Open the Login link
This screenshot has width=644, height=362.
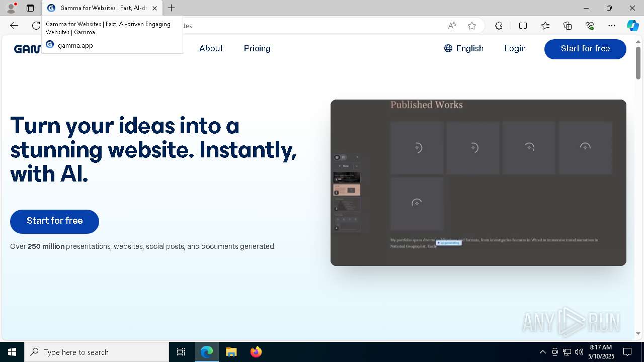coord(515,48)
